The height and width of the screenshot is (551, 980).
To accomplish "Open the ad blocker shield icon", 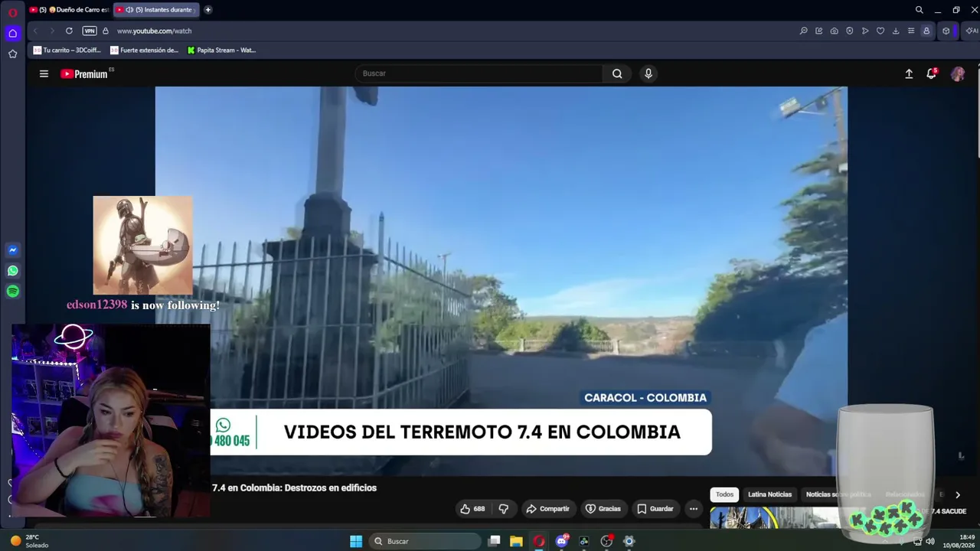I will [849, 31].
